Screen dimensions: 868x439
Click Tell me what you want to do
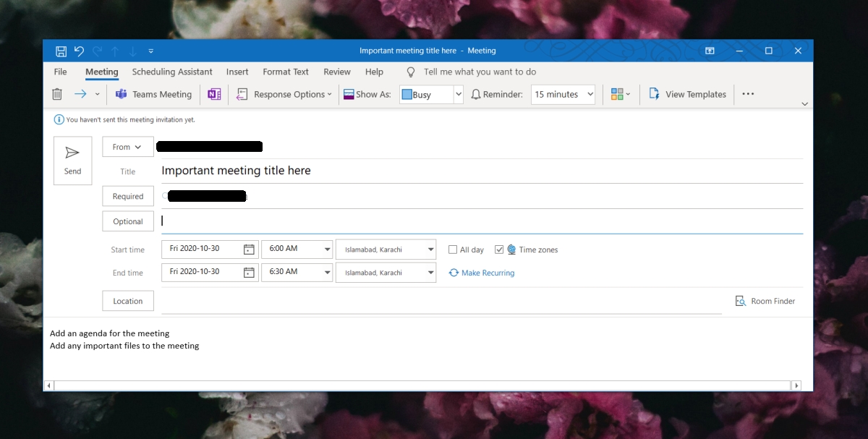[x=480, y=72]
